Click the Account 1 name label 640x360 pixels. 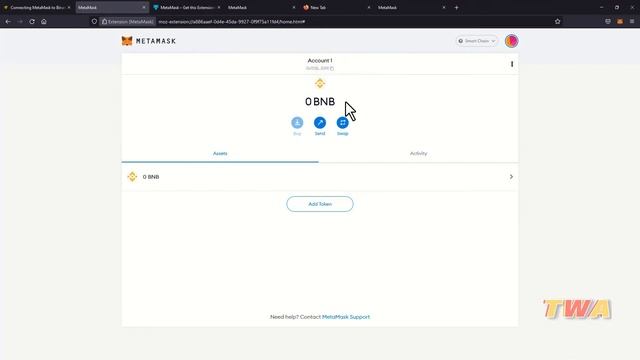pyautogui.click(x=320, y=60)
